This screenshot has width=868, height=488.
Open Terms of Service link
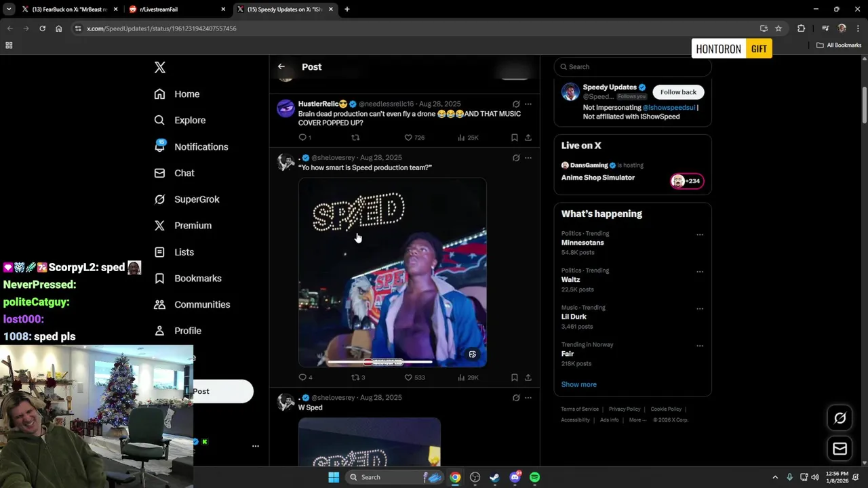580,409
